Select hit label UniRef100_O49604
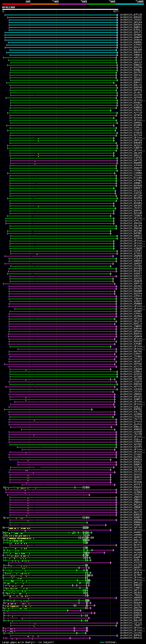 [131, 40]
